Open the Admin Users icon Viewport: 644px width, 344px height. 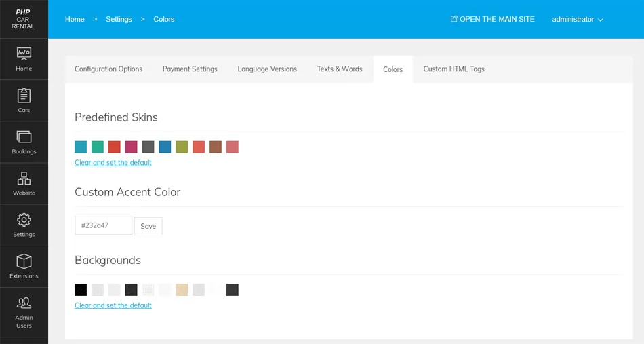pos(24,303)
